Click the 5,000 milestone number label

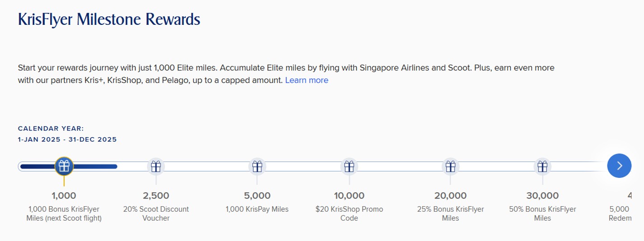257,196
